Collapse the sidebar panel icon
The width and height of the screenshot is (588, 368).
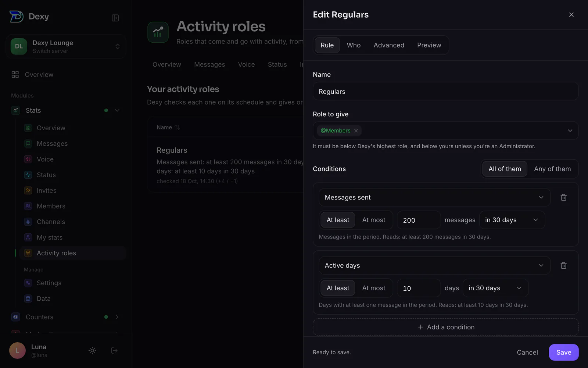(115, 18)
